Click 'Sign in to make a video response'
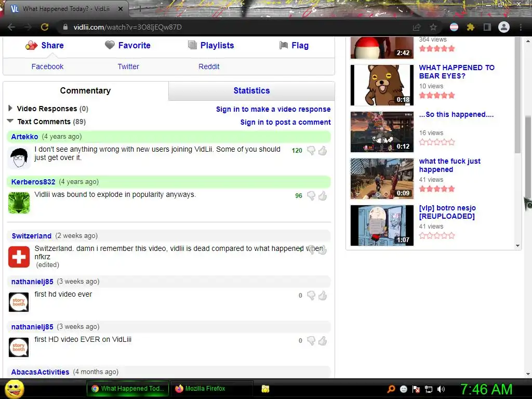Image resolution: width=532 pixels, height=399 pixels. click(273, 109)
